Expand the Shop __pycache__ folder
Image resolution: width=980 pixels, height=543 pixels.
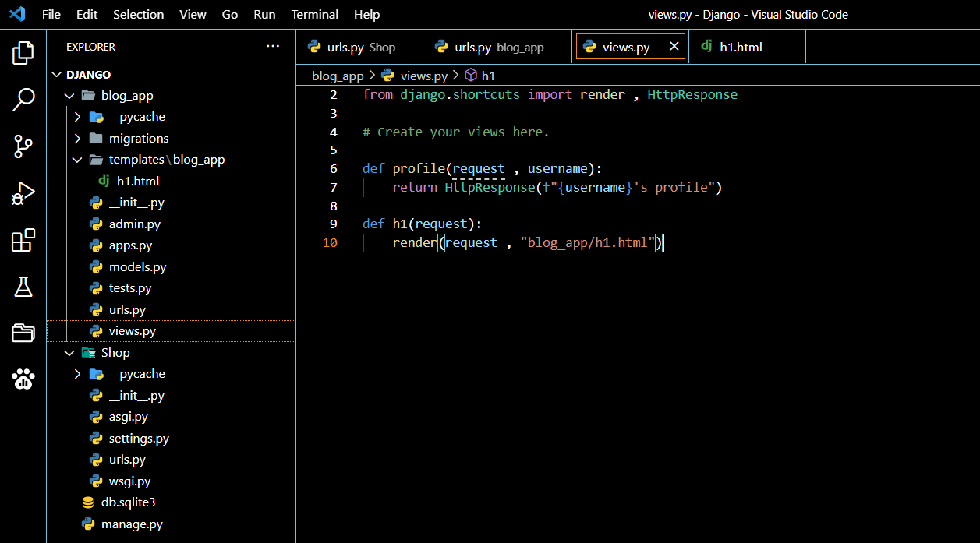[x=77, y=374]
